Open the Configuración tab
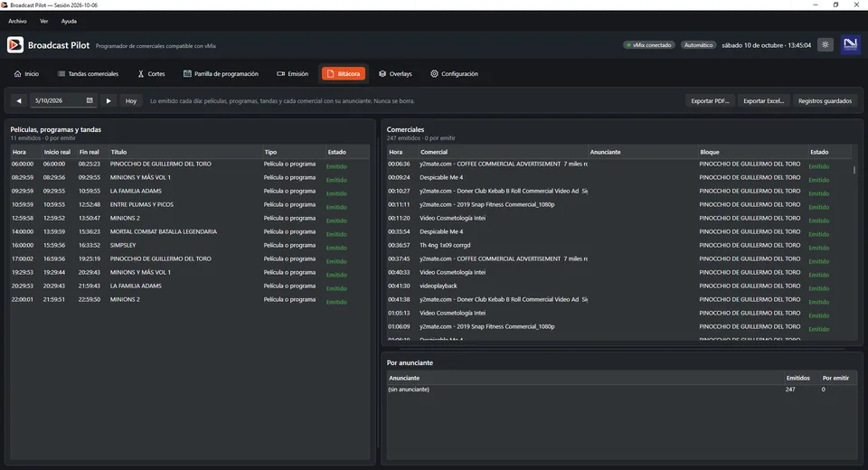868x470 pixels. click(455, 73)
